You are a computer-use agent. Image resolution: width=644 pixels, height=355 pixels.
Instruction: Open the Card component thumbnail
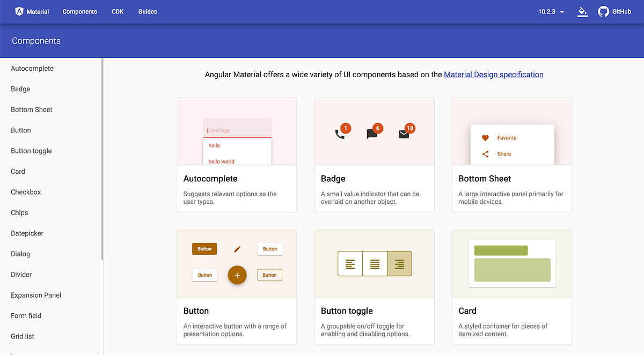(512, 263)
